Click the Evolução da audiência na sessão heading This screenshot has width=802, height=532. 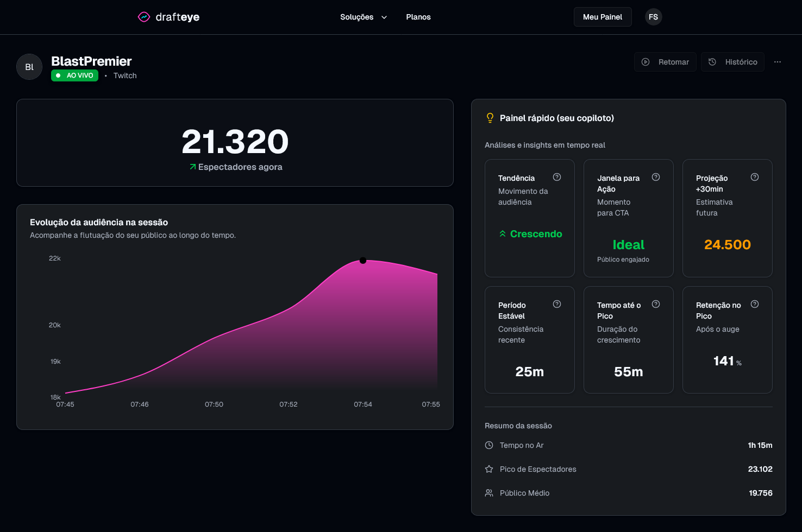pyautogui.click(x=99, y=222)
